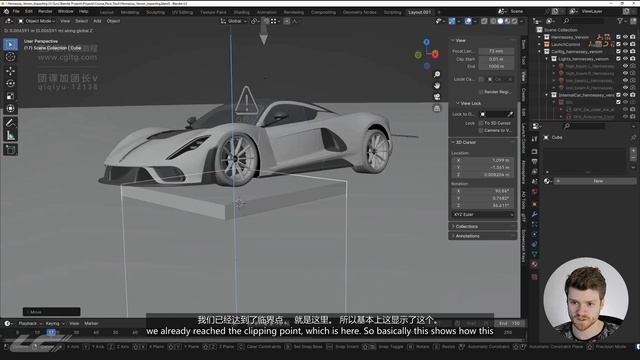This screenshot has height=360, width=640.
Task: Toggle Local Camera checkbox
Action: point(481,79)
